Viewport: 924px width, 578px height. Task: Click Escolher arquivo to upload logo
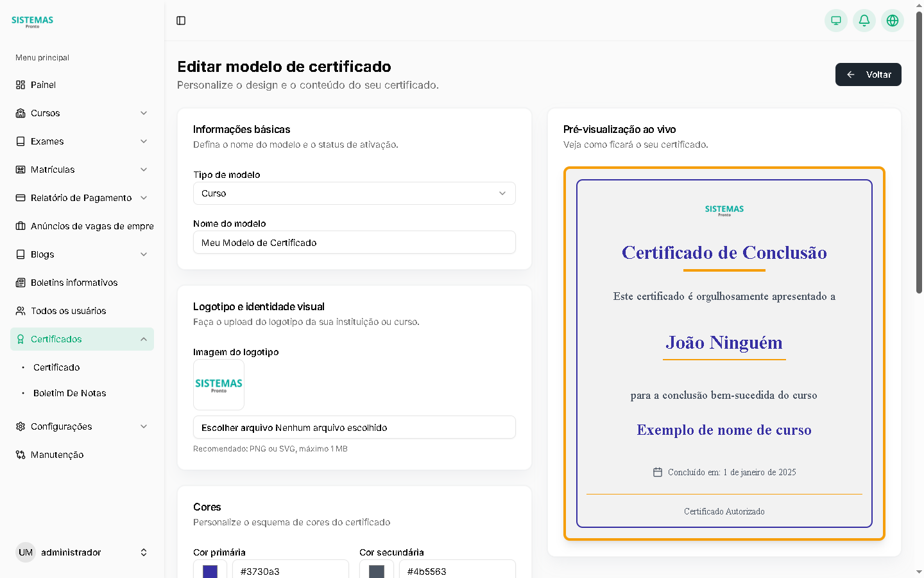coord(237,428)
